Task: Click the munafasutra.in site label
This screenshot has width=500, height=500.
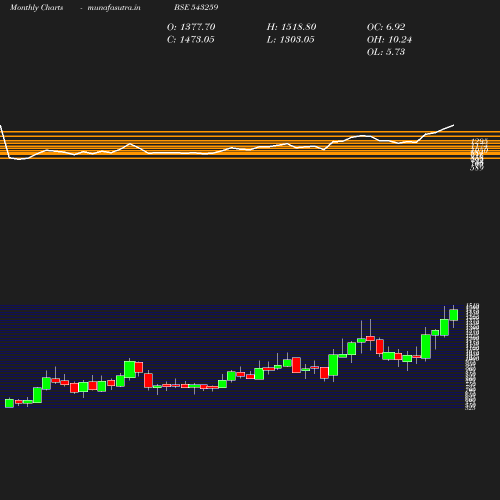Action: [114, 7]
